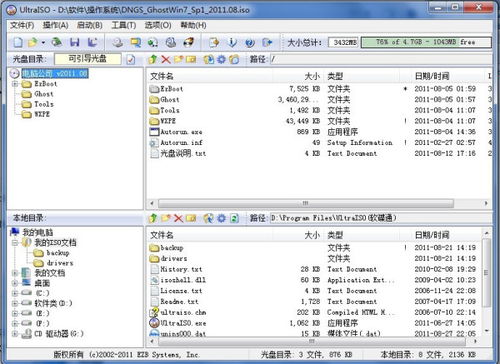Click the Up-folder icon in 本地目录 toolbar
500x364 pixels.
[153, 218]
